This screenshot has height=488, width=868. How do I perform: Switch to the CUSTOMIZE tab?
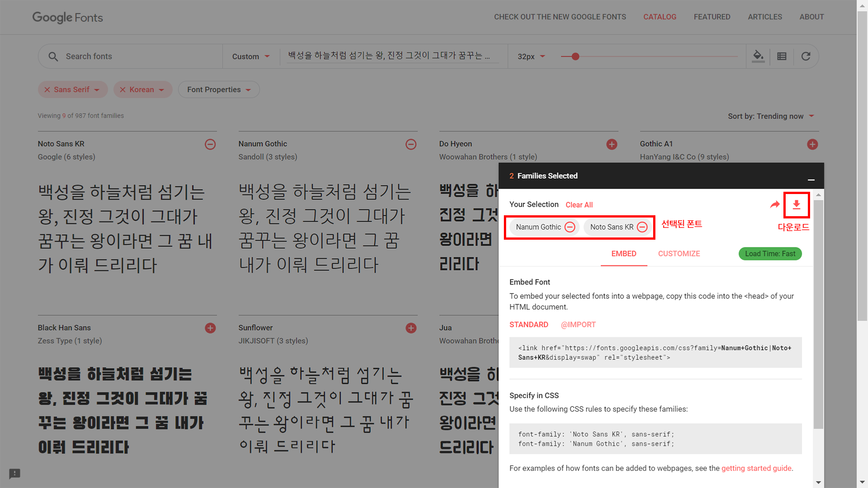679,254
